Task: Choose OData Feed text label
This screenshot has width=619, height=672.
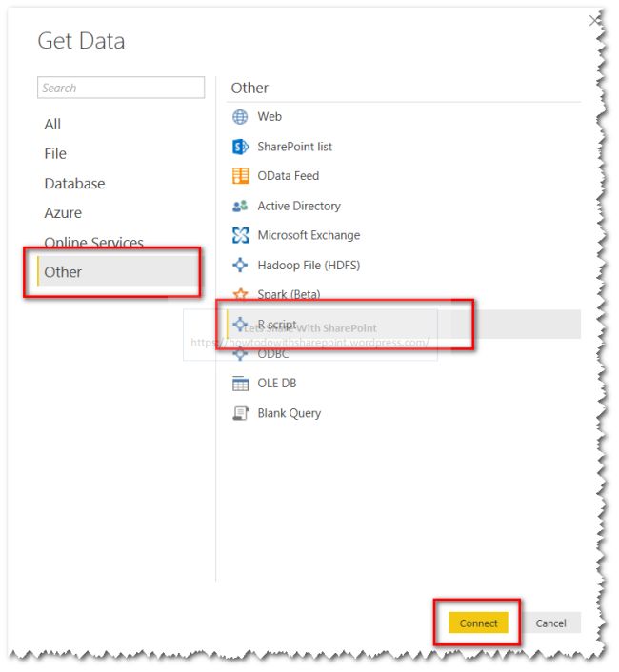Action: pyautogui.click(x=288, y=176)
